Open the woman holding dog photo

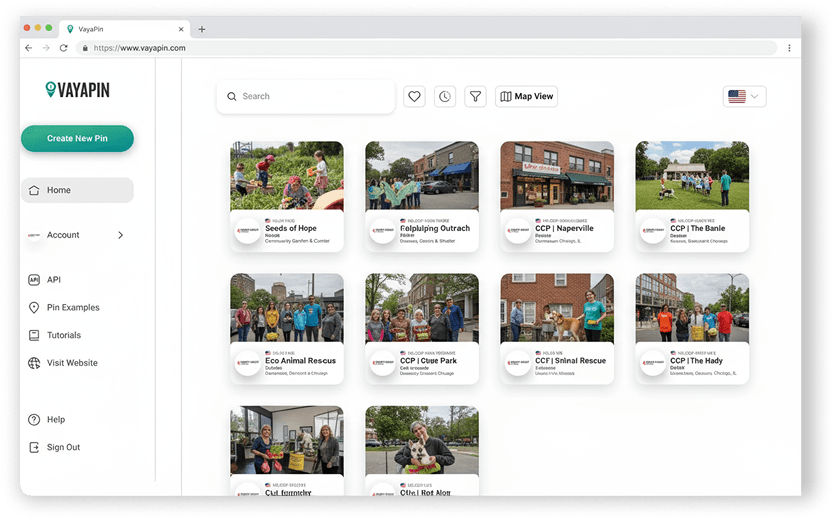tap(422, 441)
